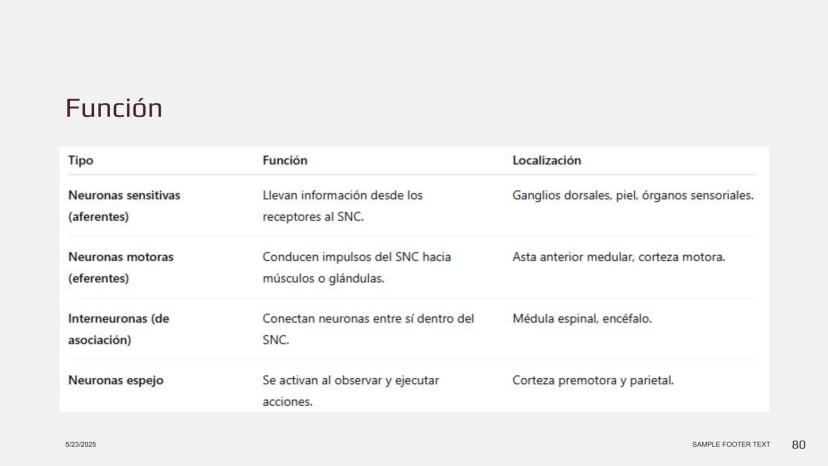Select the 'Neuronas motoras (eferentes)' cell
This screenshot has height=466, width=828.
[121, 267]
